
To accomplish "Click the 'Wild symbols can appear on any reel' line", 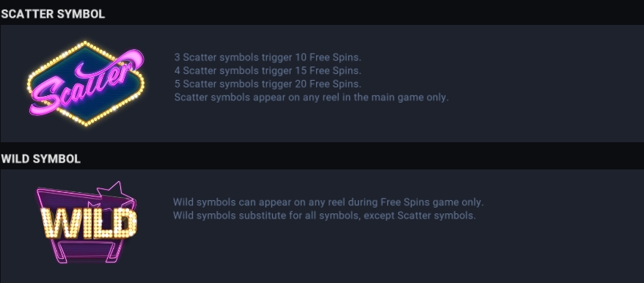I will click(x=329, y=202).
